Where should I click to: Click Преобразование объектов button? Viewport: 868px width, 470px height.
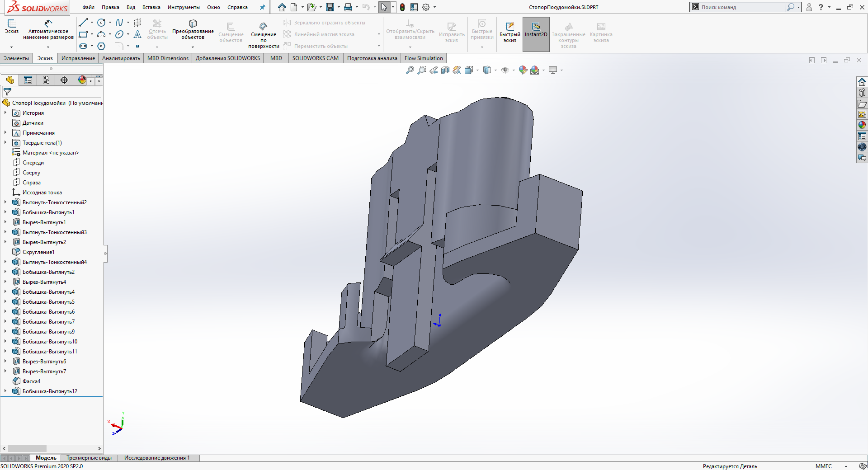tap(193, 30)
